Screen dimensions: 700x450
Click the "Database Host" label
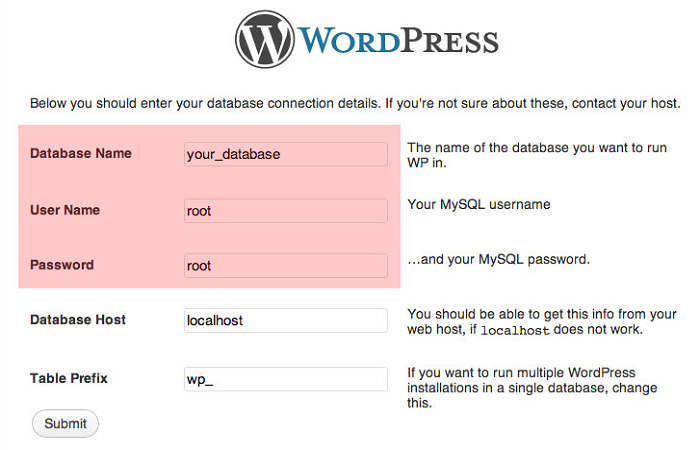(78, 320)
